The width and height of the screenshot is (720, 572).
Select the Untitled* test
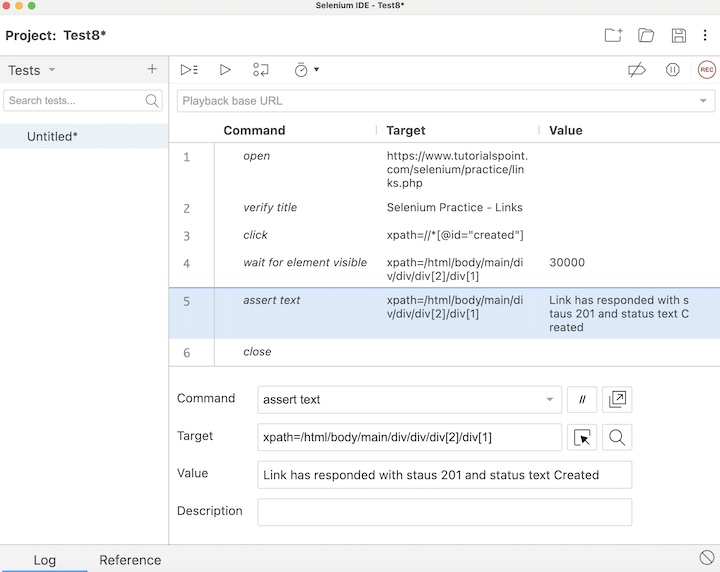point(52,137)
